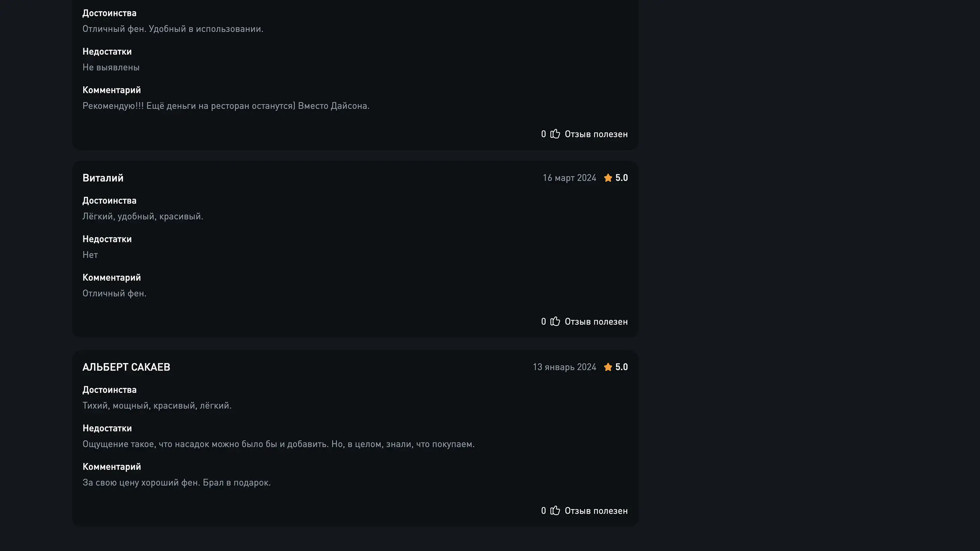980x551 pixels.
Task: Click "Отзыв полезен" on АЛЬБЕРТ САКАЕВ's review
Action: click(596, 511)
